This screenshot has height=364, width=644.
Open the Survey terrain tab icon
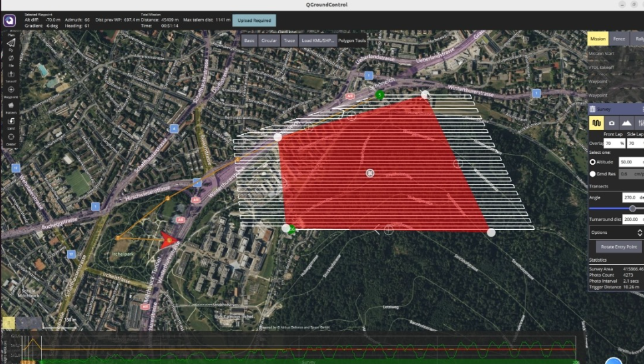(626, 123)
